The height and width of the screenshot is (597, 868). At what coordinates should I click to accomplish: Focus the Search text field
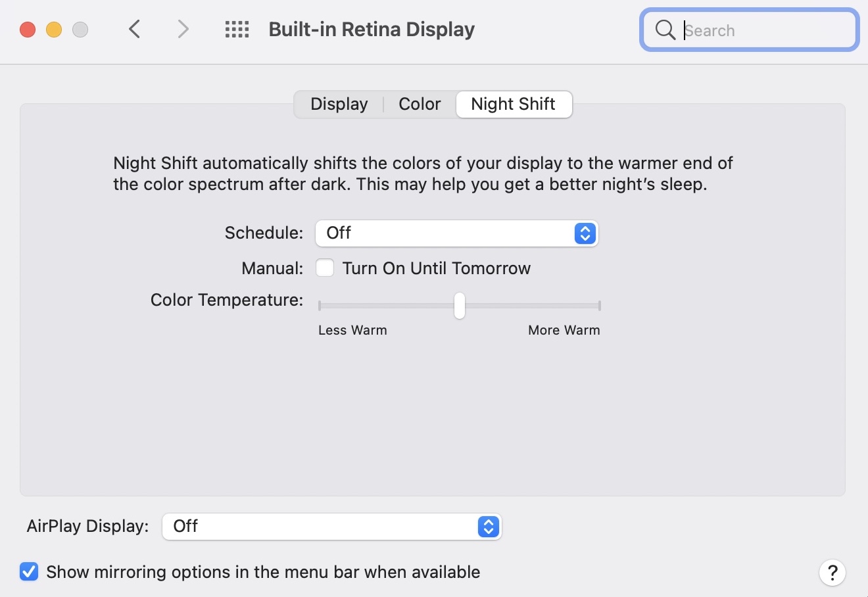click(763, 30)
